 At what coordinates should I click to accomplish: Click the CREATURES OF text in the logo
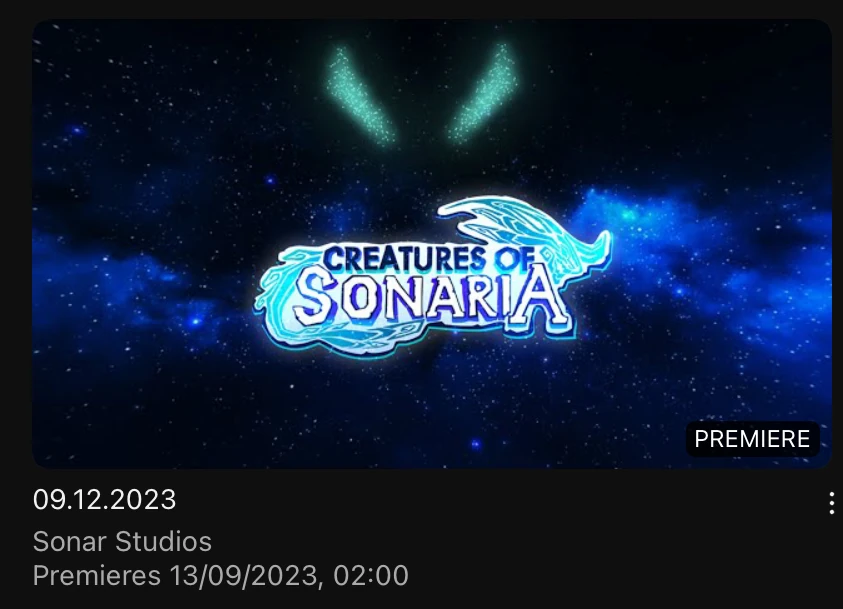pos(429,258)
